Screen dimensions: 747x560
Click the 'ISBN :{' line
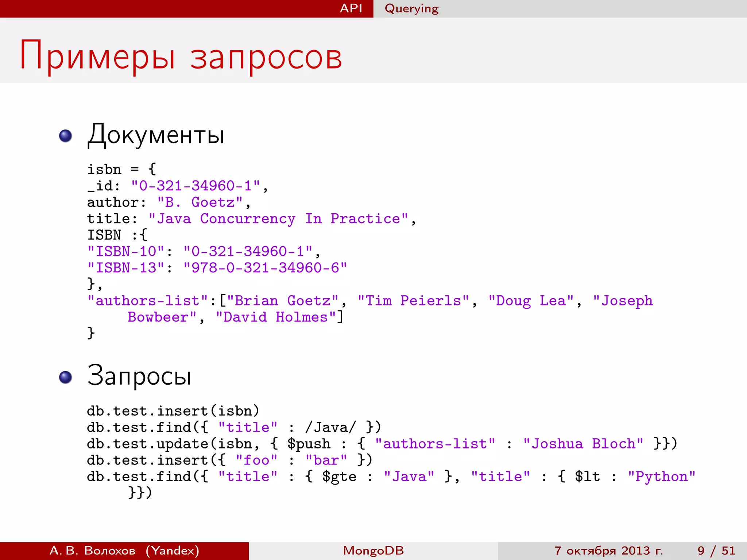click(x=117, y=235)
